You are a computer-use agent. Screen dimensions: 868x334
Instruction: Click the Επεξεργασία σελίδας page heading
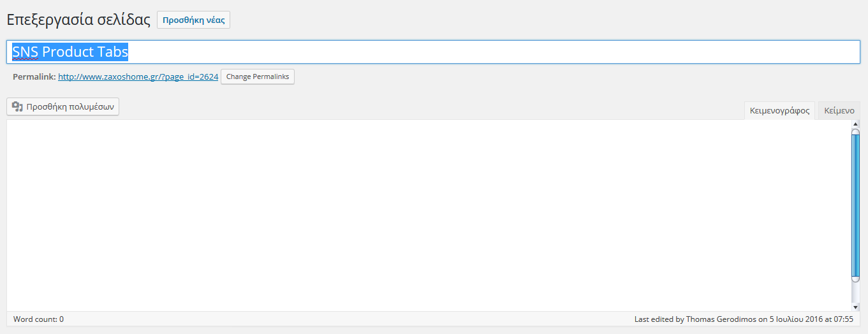[x=78, y=20]
